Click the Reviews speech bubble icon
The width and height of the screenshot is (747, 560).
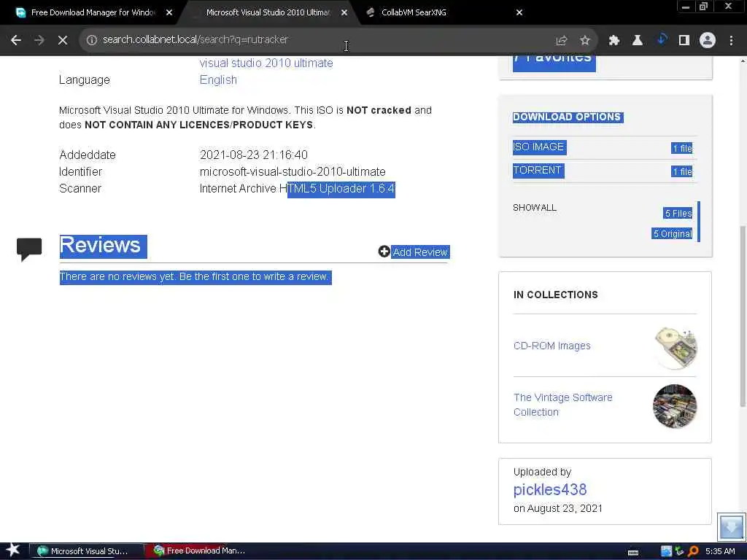29,249
